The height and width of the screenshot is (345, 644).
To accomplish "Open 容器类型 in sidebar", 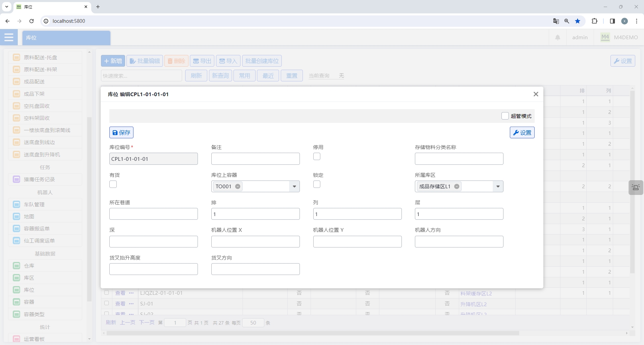I will pos(45,314).
